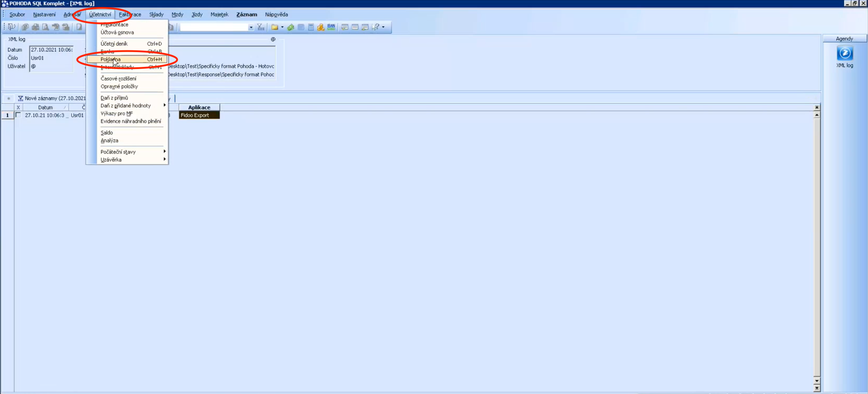Screen dimensions: 868x394
Task: Choose Pokladna from the menu
Action: [127, 59]
